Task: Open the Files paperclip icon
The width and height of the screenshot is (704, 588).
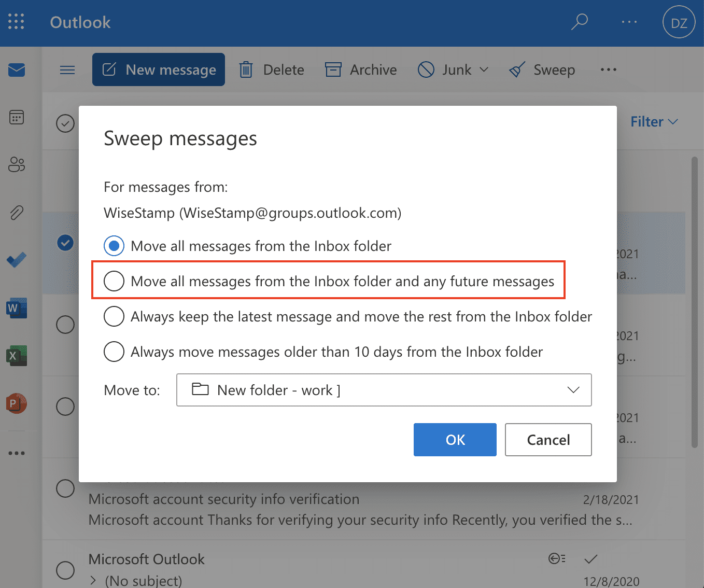Action: tap(17, 212)
